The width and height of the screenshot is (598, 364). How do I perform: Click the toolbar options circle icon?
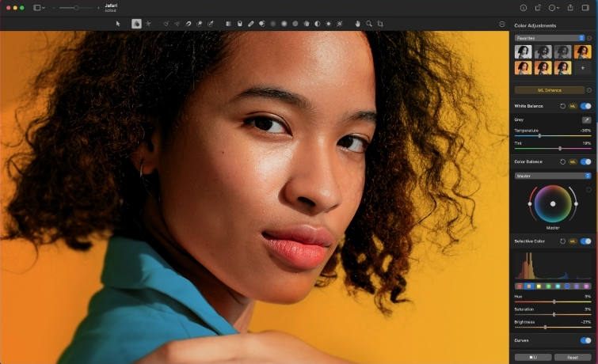[502, 24]
